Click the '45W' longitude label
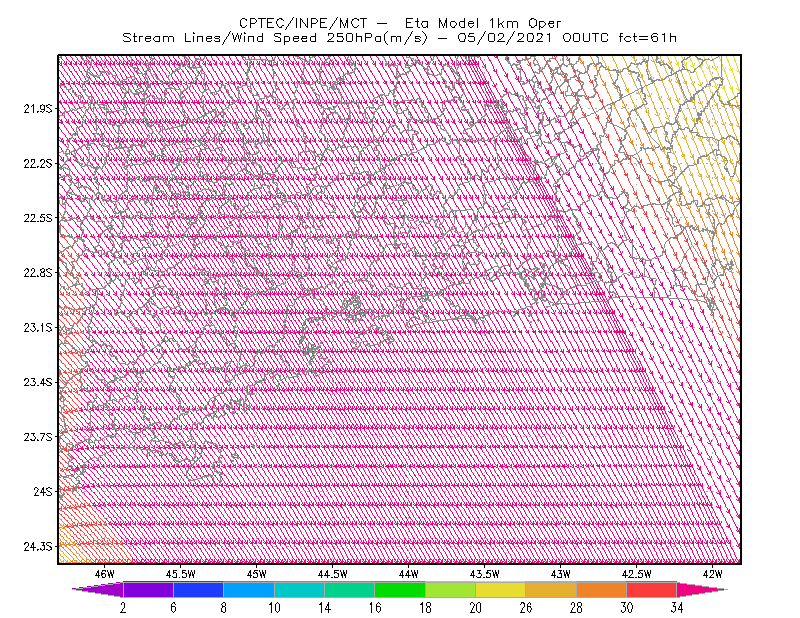 pyautogui.click(x=257, y=574)
